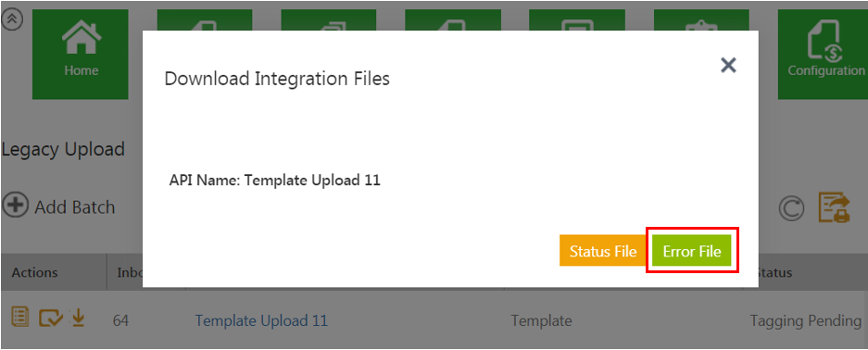The image size is (868, 350).
Task: Click the Actions column header
Action: click(35, 272)
